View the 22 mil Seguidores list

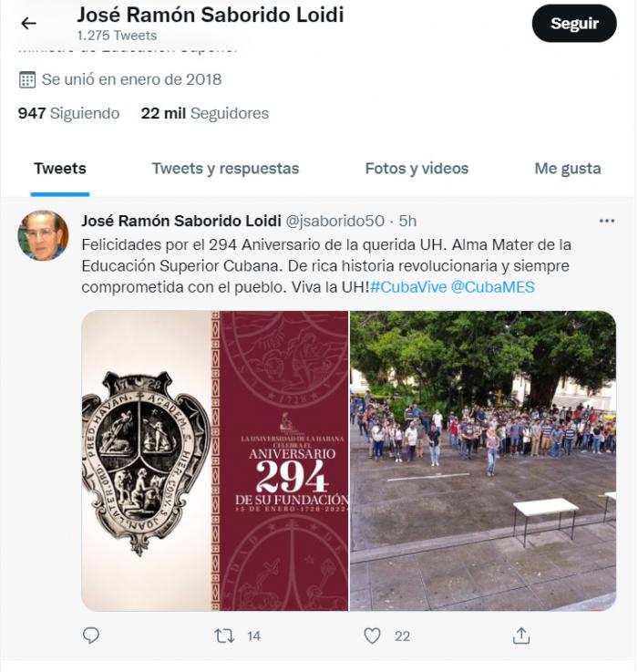(205, 114)
